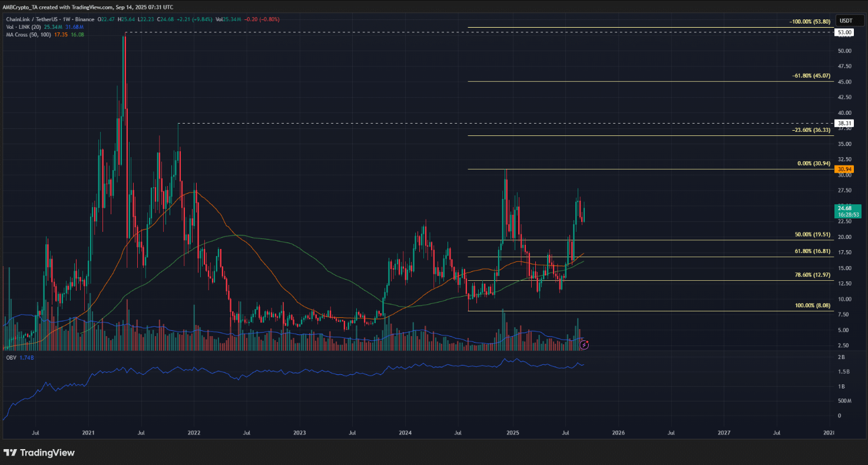
Task: Select the -61.80% (45.07) Fibonacci extension label
Action: 811,76
